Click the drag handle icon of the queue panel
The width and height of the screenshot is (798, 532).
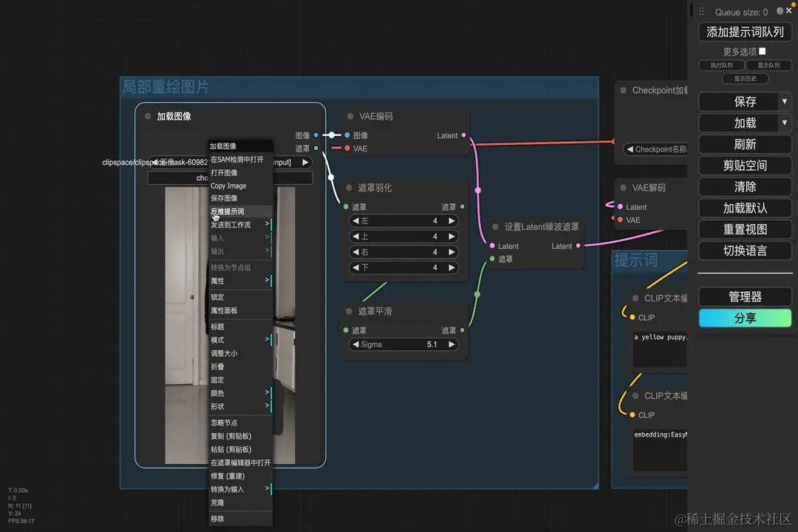click(x=701, y=11)
